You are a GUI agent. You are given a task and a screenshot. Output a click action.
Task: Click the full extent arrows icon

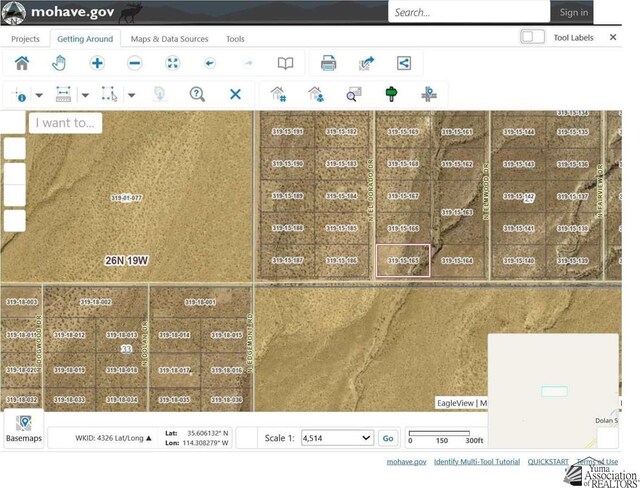point(173,63)
